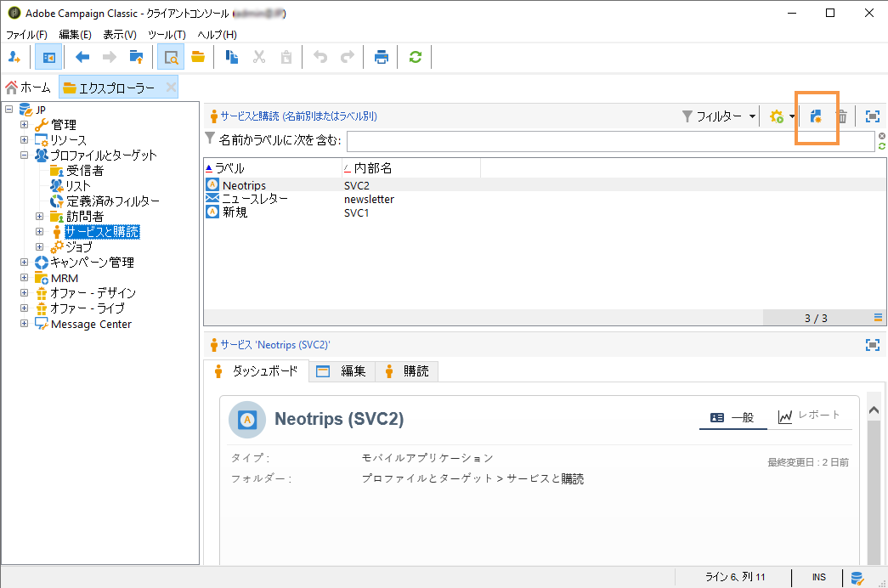Switch to the ホーム tab
Viewport: 888px width, 588px height.
point(28,88)
